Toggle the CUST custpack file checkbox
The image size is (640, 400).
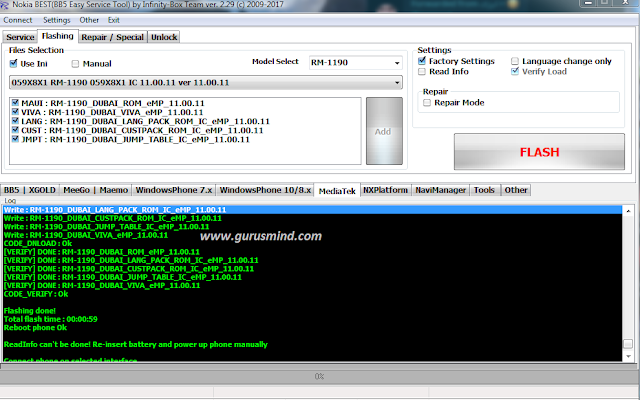[x=15, y=130]
